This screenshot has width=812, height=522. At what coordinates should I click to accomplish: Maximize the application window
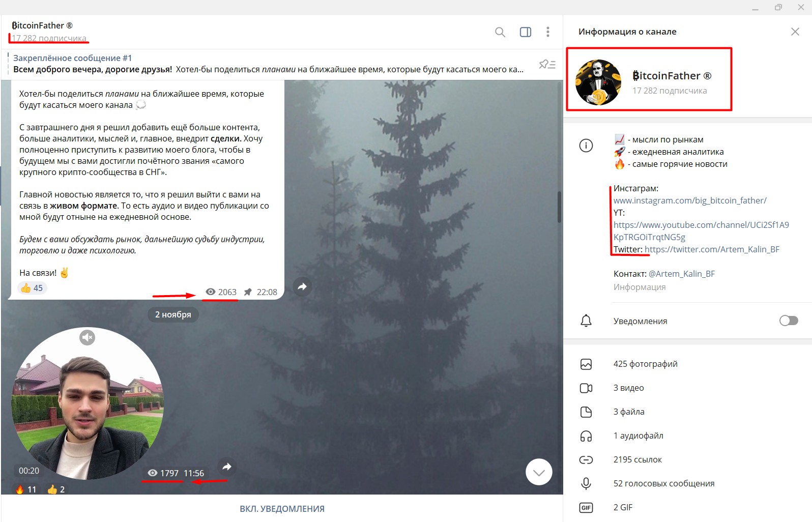778,7
